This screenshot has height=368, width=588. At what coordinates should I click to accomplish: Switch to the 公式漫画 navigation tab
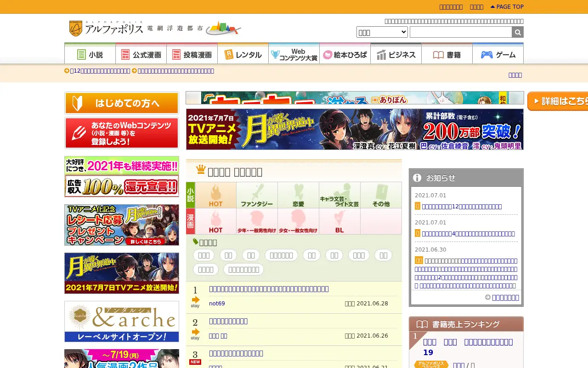[x=141, y=54]
